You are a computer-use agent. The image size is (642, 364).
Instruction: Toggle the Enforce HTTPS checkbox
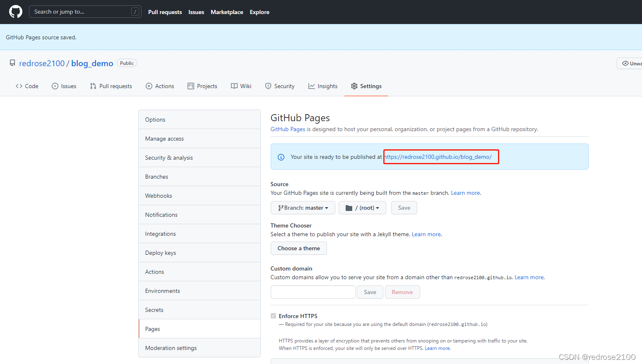(274, 316)
